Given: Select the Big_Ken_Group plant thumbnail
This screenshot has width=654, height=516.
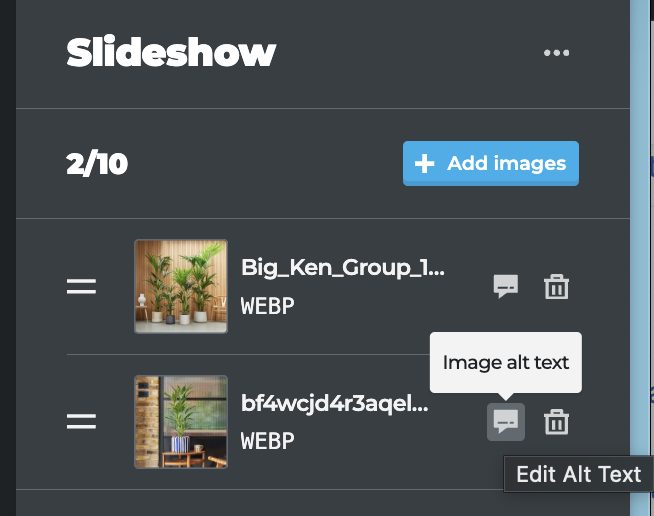Looking at the screenshot, I should pos(181,286).
